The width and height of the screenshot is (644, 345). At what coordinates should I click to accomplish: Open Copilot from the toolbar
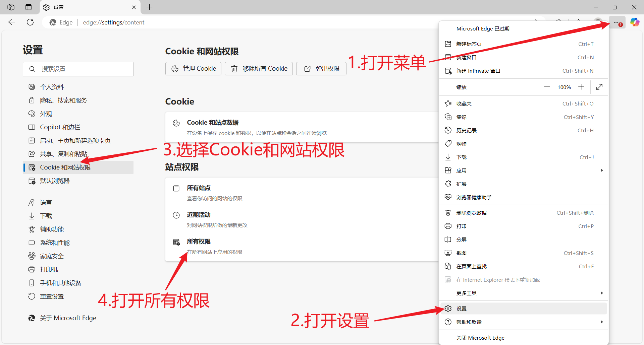point(635,22)
